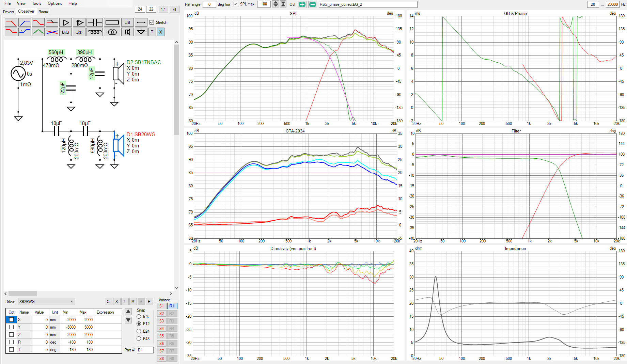Click the Fit zoom button
The image size is (627, 364).
pyautogui.click(x=174, y=9)
